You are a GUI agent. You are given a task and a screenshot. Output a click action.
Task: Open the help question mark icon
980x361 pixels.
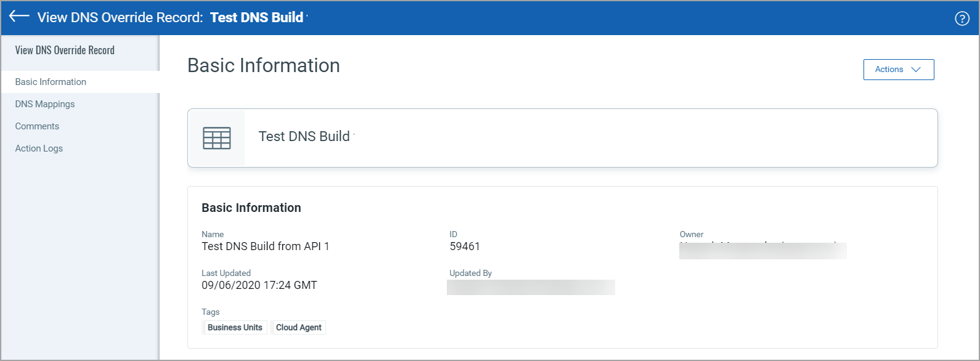pos(962,18)
